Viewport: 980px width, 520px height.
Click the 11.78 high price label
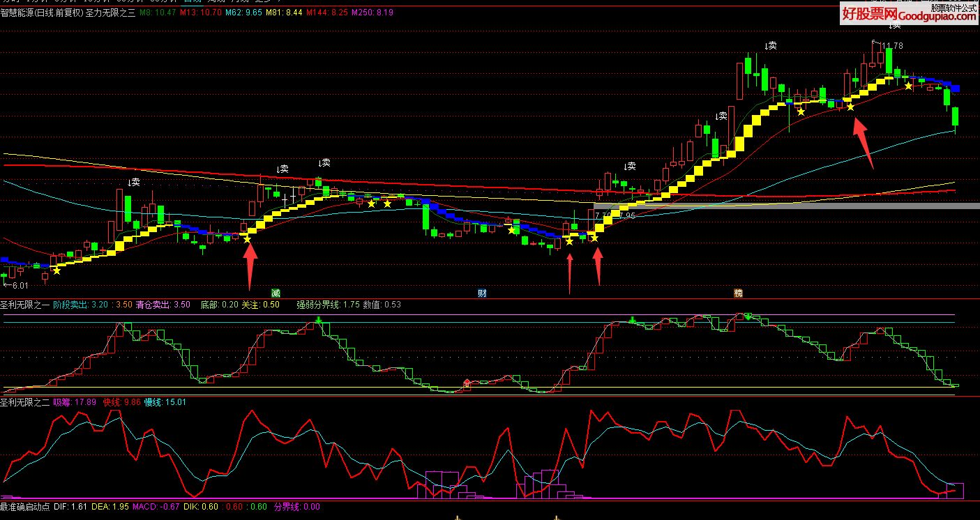[892, 46]
